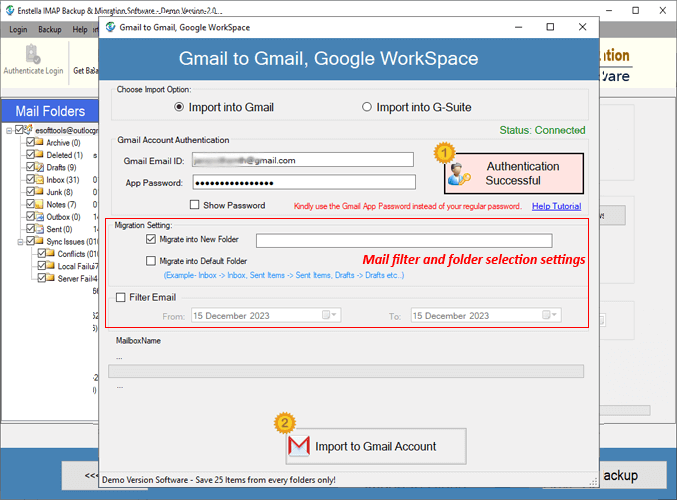Click the Junk folder icon
This screenshot has width=677, height=500.
click(x=39, y=192)
